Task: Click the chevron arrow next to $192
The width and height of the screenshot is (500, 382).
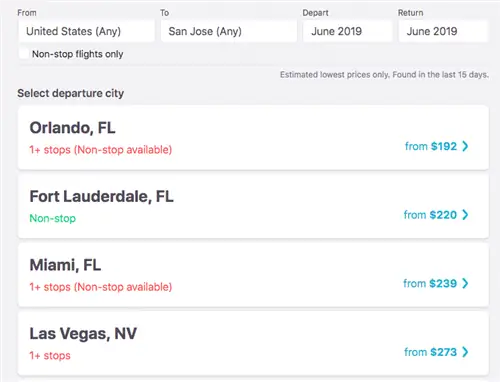Action: point(465,146)
